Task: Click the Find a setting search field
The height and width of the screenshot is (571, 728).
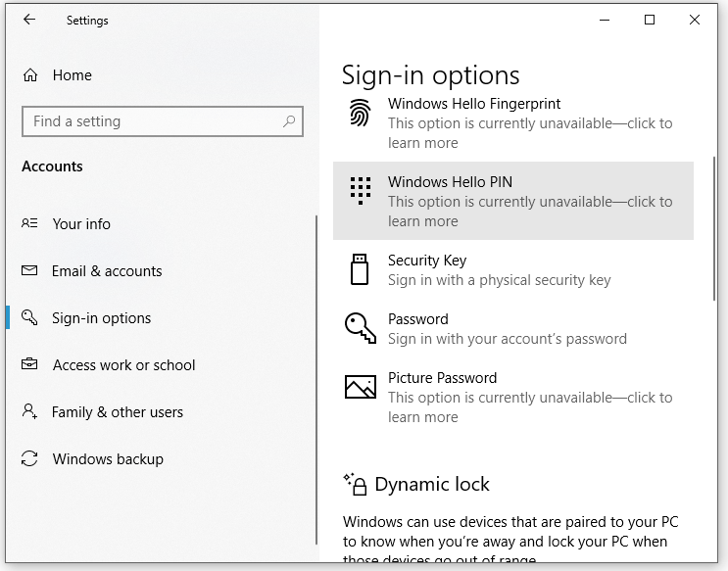Action: (163, 121)
